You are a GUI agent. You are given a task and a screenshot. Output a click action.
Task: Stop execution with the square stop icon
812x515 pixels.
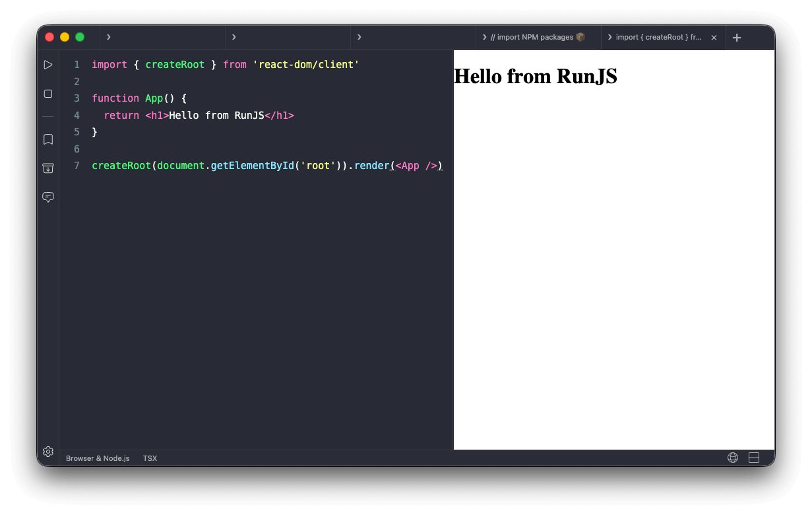tap(48, 94)
